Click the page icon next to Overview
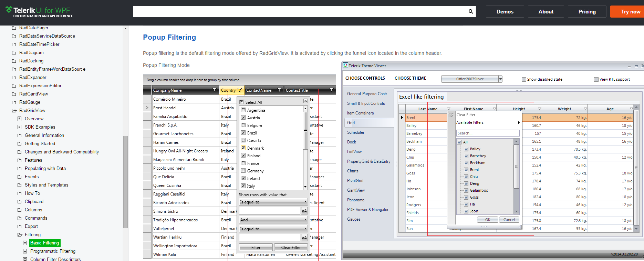Viewport: 644px width, 261px height. (x=20, y=119)
